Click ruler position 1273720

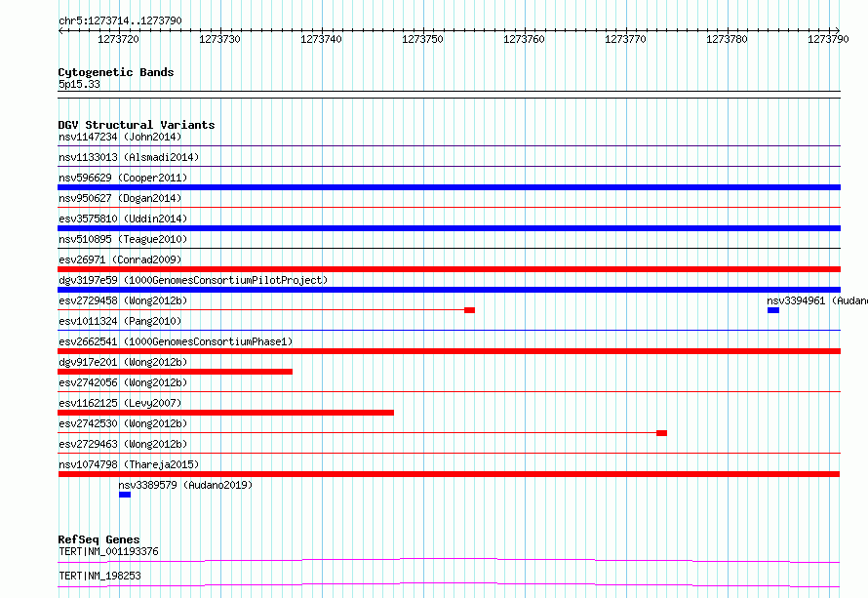coord(118,39)
